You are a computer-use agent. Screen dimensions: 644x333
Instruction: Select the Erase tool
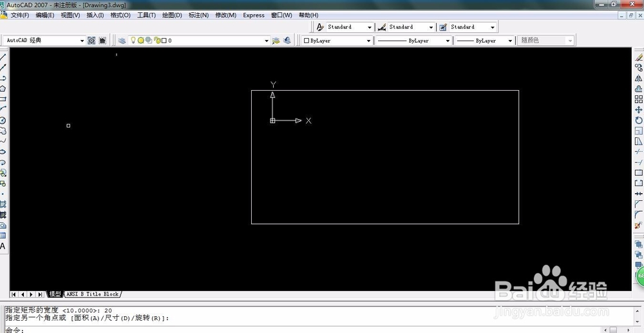point(639,57)
